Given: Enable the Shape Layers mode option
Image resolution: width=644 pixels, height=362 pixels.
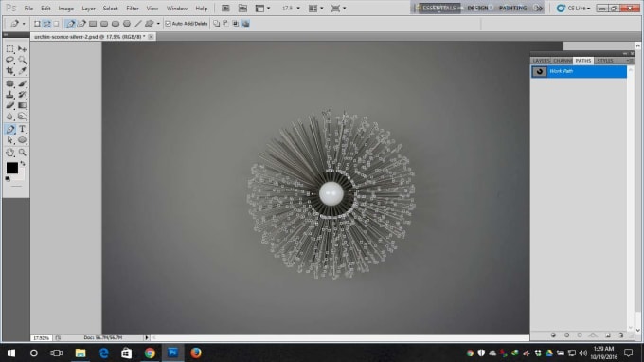Looking at the screenshot, I should click(37, 24).
